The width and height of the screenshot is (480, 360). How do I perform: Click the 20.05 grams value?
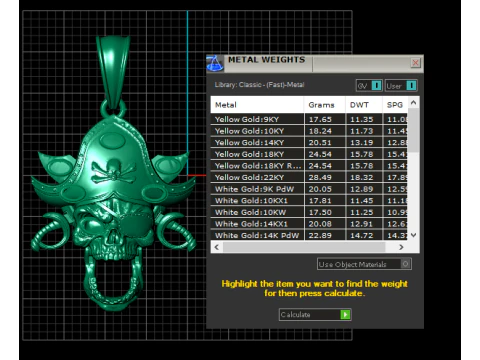click(x=320, y=189)
